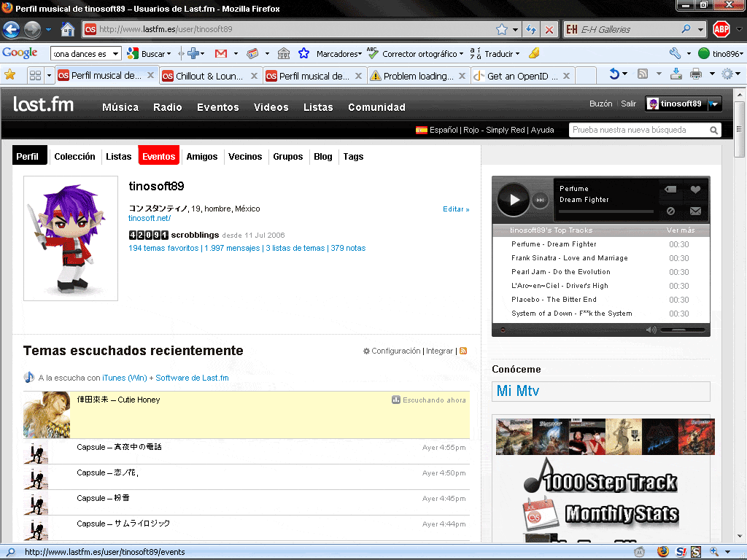Screen dimensions: 747x560
Task: Switch to the Eventos tab
Action: point(158,156)
